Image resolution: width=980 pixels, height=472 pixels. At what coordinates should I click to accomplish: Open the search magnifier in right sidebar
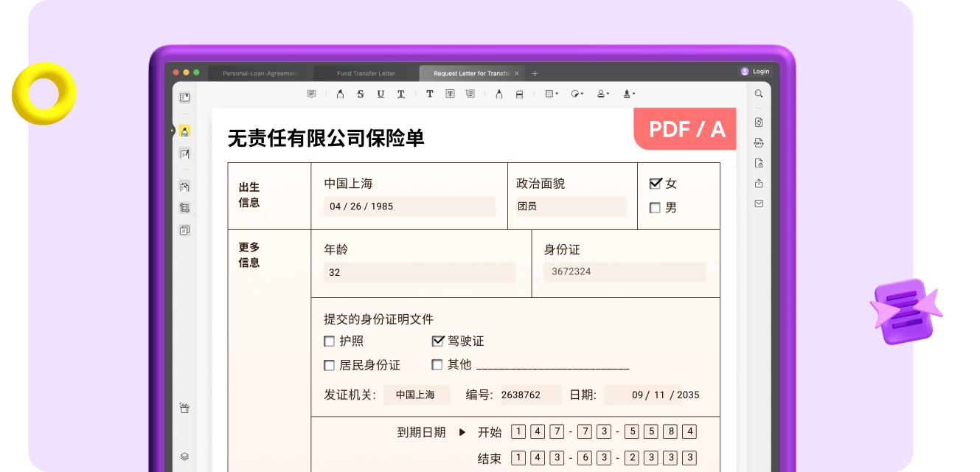click(x=759, y=94)
